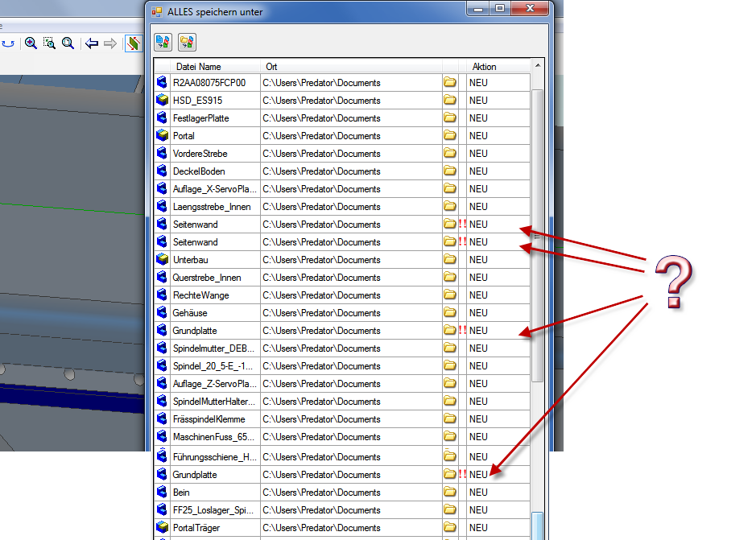Click zoom-in magnifier in background window toolbar
The height and width of the screenshot is (540, 756).
tap(31, 43)
